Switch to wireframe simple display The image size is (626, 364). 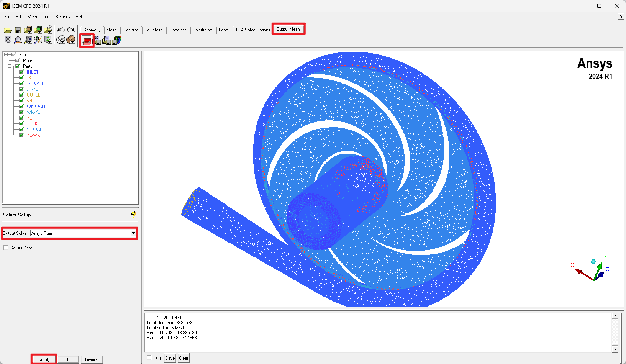(61, 39)
